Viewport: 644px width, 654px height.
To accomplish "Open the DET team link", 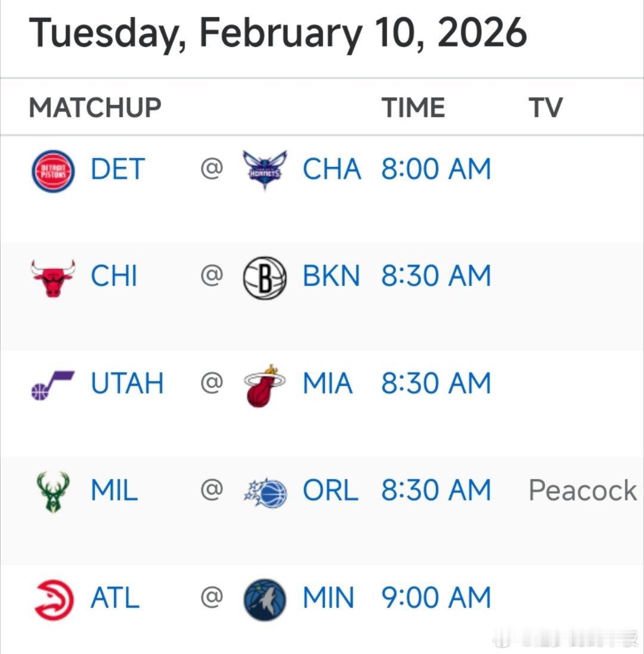I will (117, 169).
